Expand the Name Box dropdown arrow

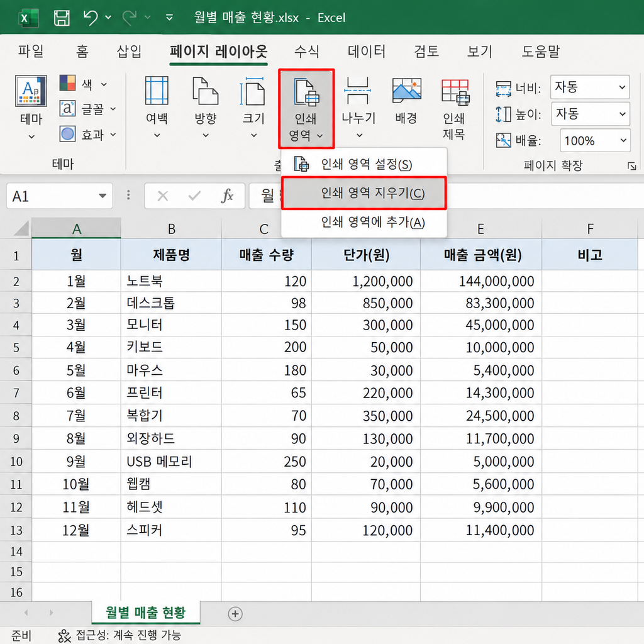click(103, 196)
